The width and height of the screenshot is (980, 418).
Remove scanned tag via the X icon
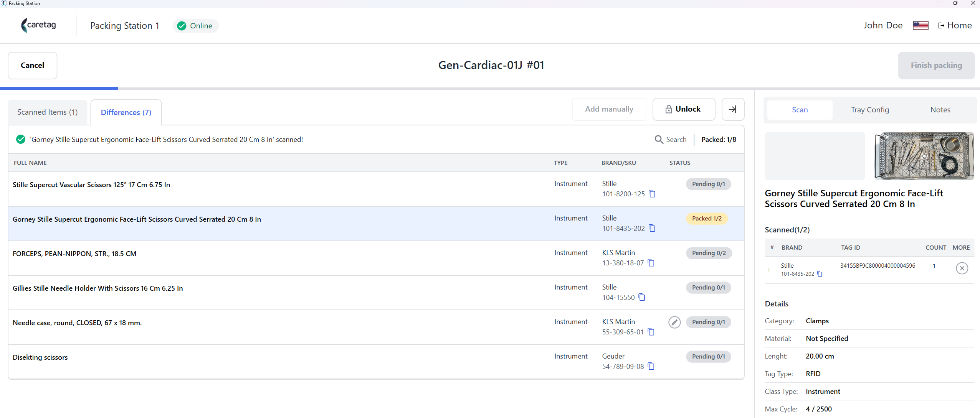coord(962,268)
